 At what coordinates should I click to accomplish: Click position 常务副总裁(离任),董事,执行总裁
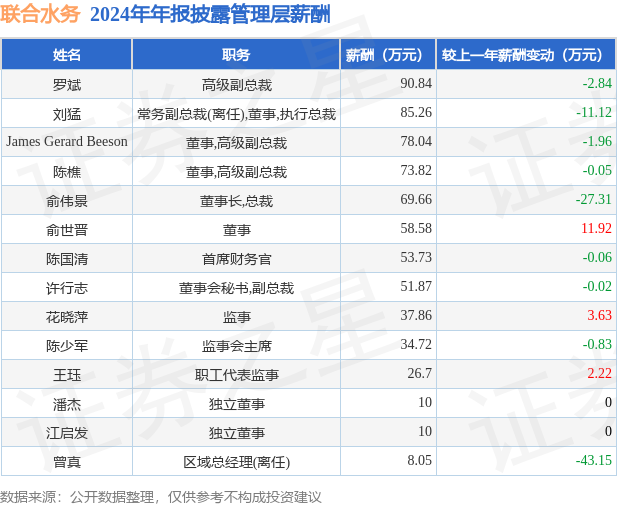pyautogui.click(x=236, y=114)
